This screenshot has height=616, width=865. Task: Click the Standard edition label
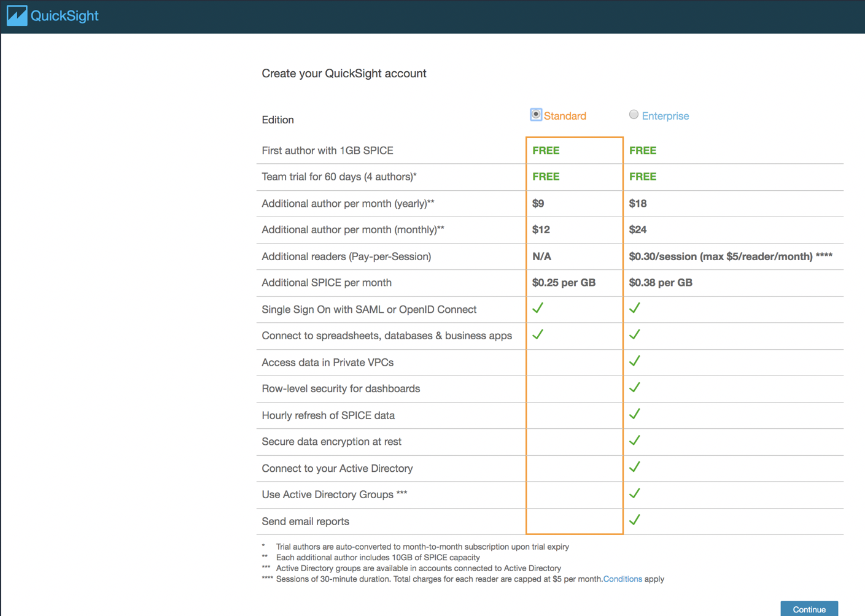[565, 116]
